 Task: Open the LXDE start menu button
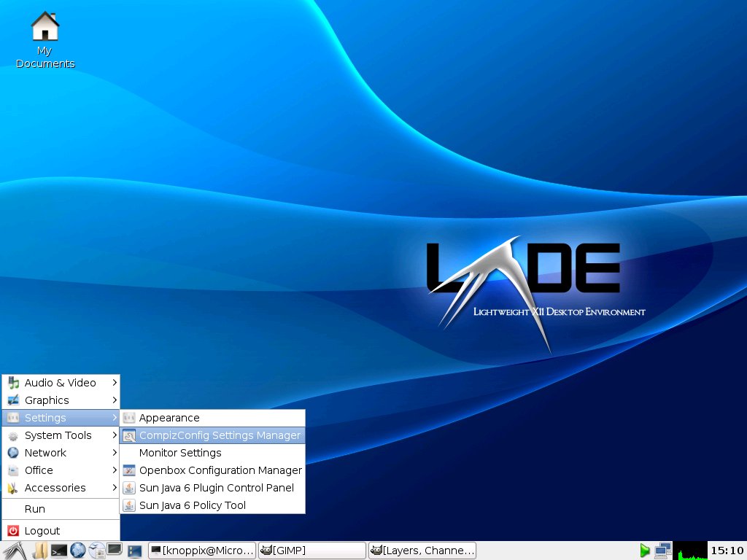[15, 551]
